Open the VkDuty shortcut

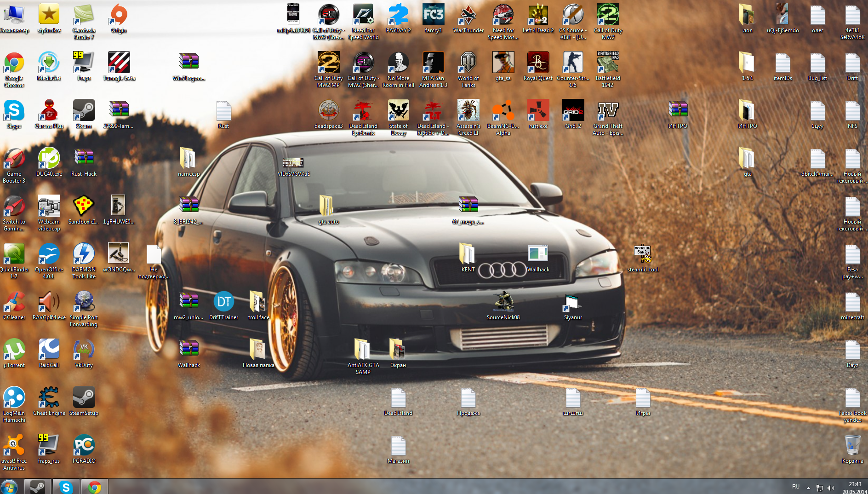click(x=84, y=353)
